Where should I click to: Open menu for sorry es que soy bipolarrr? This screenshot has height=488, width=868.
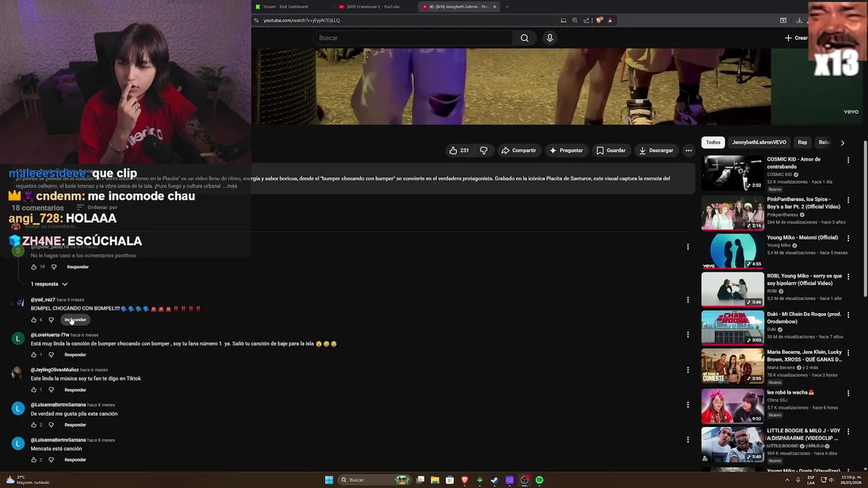(848, 278)
